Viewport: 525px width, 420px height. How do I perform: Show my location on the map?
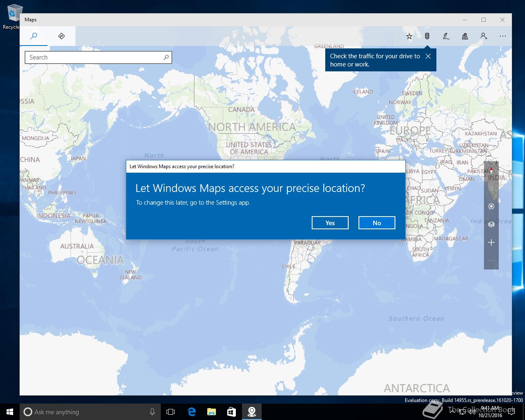pyautogui.click(x=491, y=206)
